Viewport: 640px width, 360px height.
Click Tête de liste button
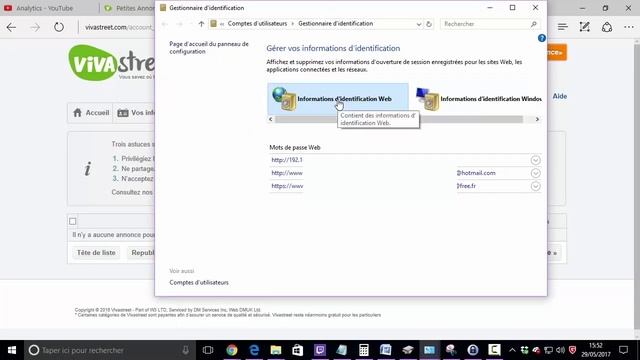[96, 253]
